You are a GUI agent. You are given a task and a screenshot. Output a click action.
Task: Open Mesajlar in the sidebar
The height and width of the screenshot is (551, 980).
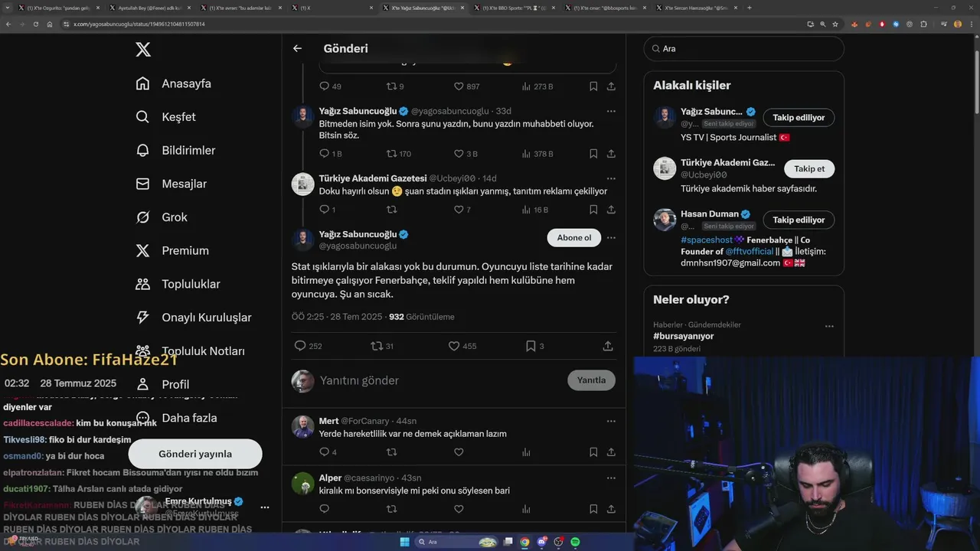(171, 184)
